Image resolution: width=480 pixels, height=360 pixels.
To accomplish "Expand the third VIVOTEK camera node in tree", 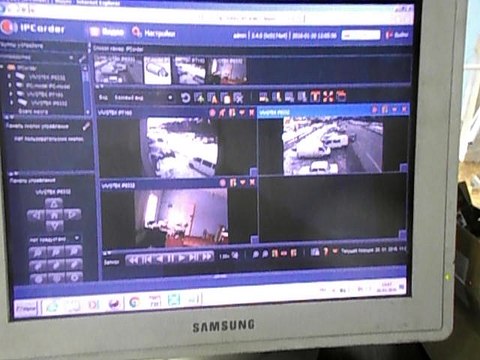I will (x=11, y=94).
